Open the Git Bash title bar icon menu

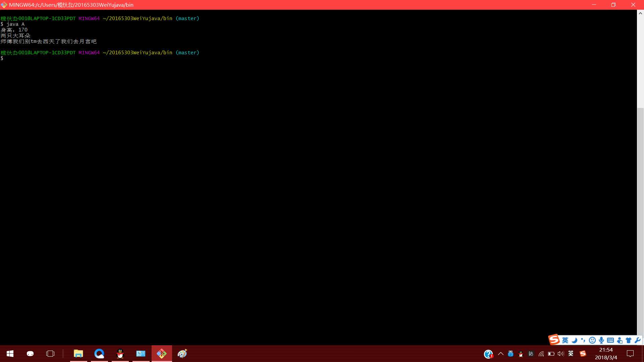pos(4,5)
